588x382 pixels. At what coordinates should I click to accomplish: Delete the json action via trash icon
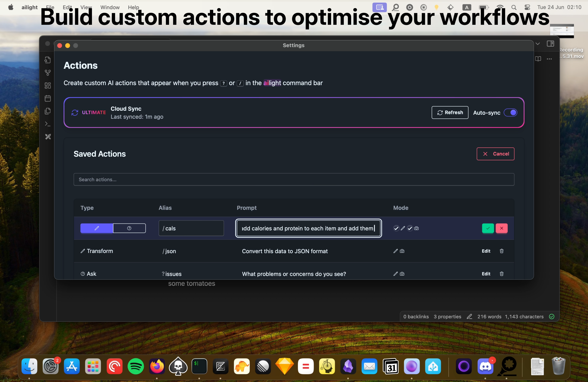tap(502, 251)
